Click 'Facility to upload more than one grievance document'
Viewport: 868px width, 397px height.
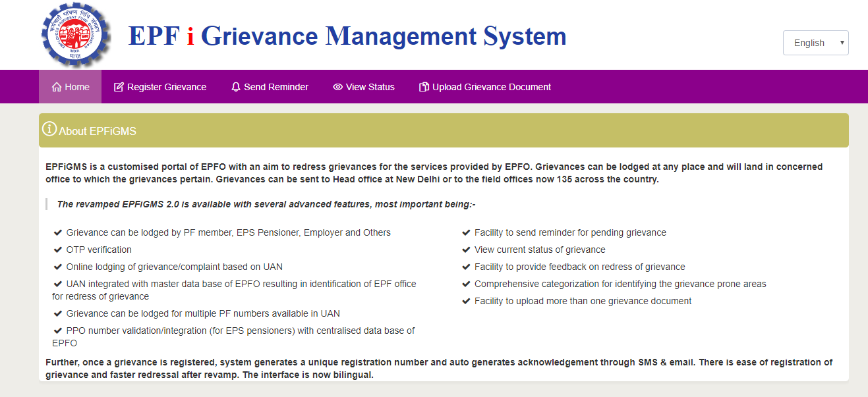pos(583,301)
